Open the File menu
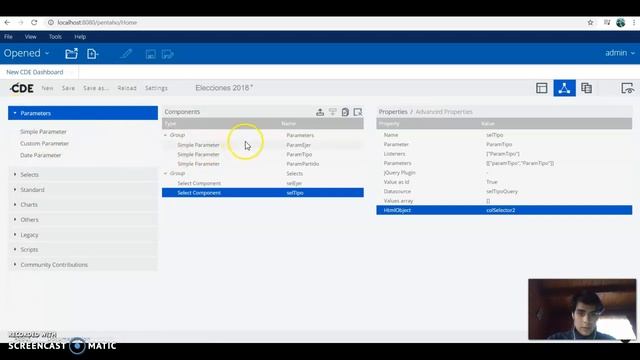The image size is (640, 360). tap(8, 37)
